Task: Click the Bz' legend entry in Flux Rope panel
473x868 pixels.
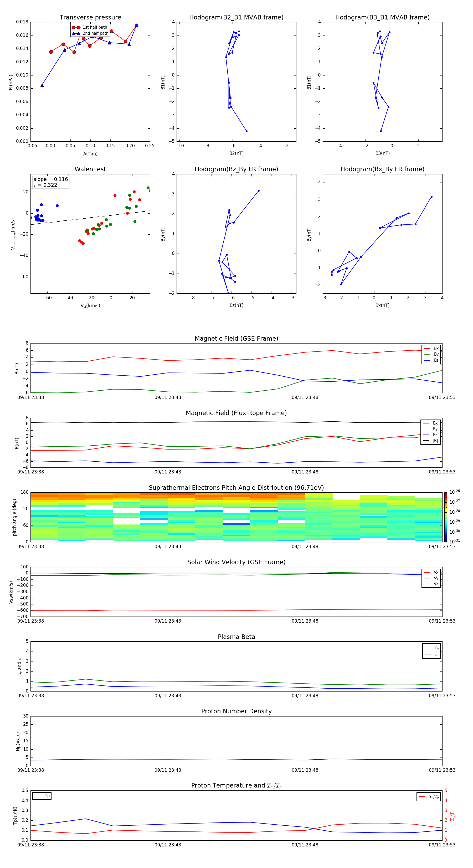Action: (x=431, y=435)
